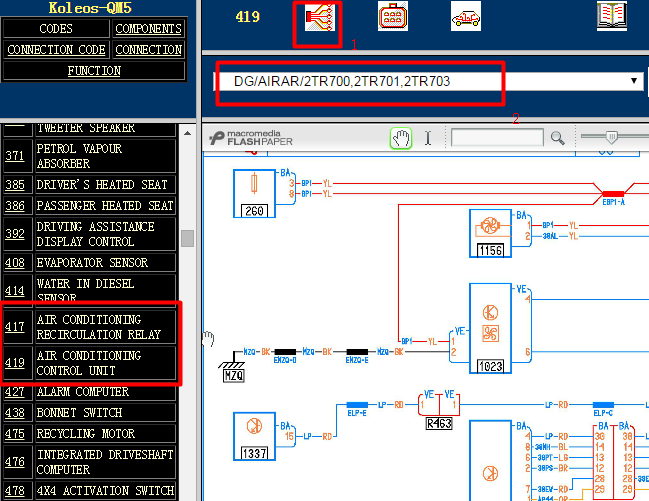649x501 pixels.
Task: Click the component list scrollbar thumb
Action: [187, 238]
